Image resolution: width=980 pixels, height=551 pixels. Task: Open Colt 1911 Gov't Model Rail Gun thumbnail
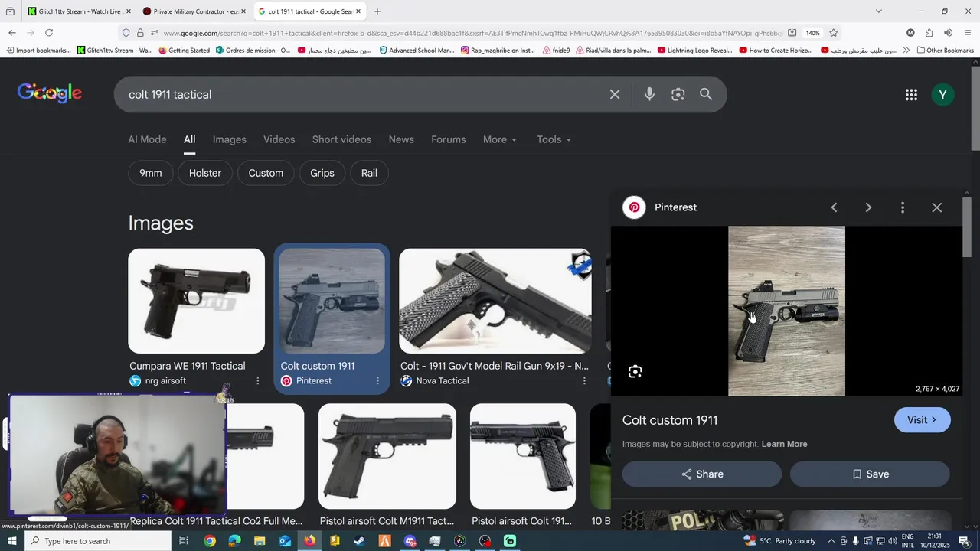pos(495,301)
